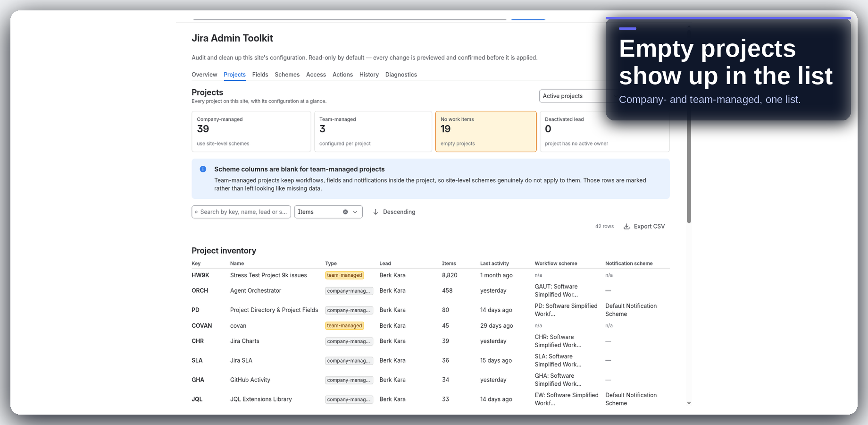Image resolution: width=868 pixels, height=425 pixels.
Task: Click the 458 items count
Action: pyautogui.click(x=447, y=291)
